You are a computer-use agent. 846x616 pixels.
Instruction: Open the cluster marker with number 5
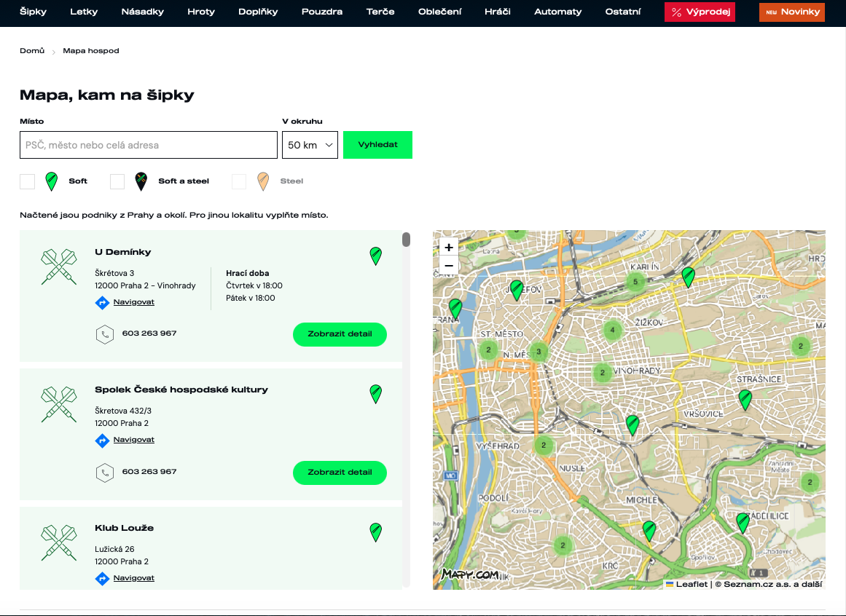635,282
